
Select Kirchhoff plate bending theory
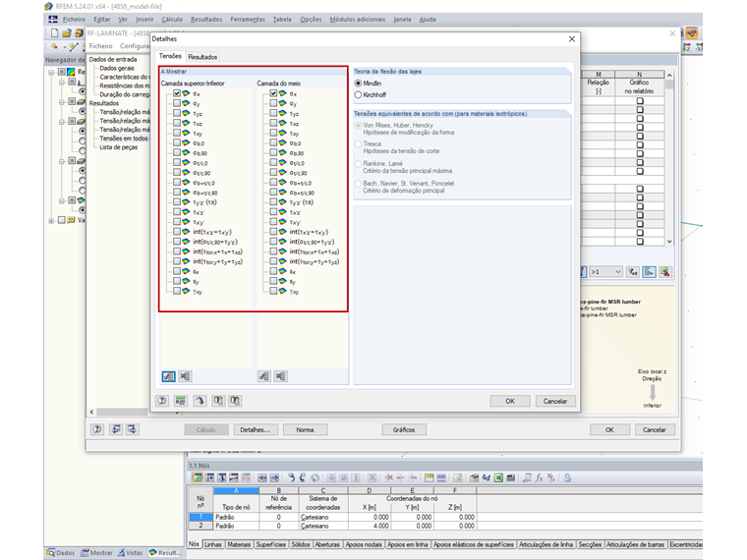coord(358,94)
